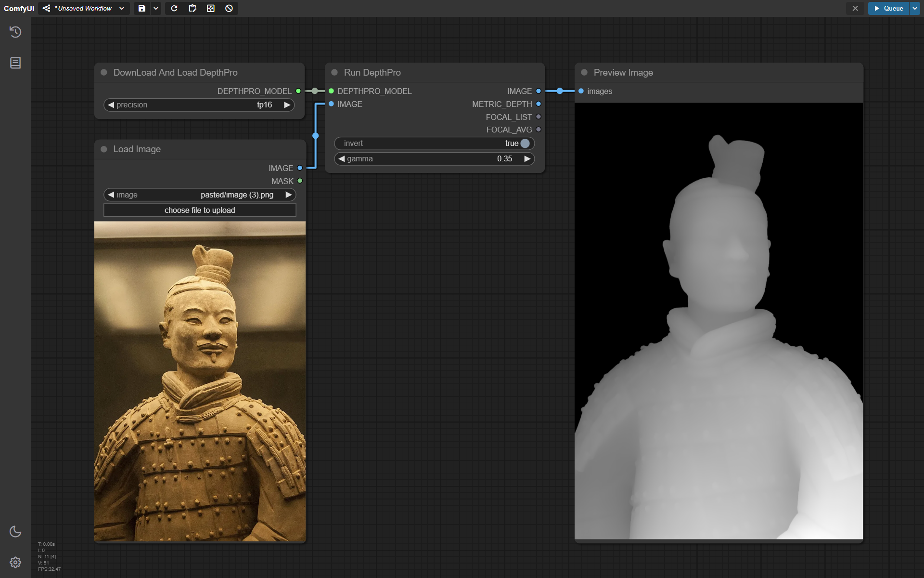Click choose file to upload button
This screenshot has width=924, height=578.
point(200,210)
